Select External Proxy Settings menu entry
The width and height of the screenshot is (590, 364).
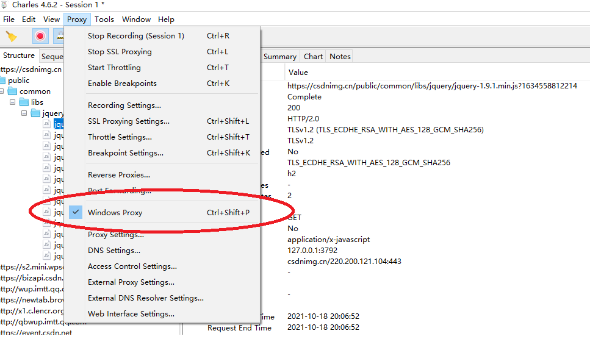pos(130,282)
